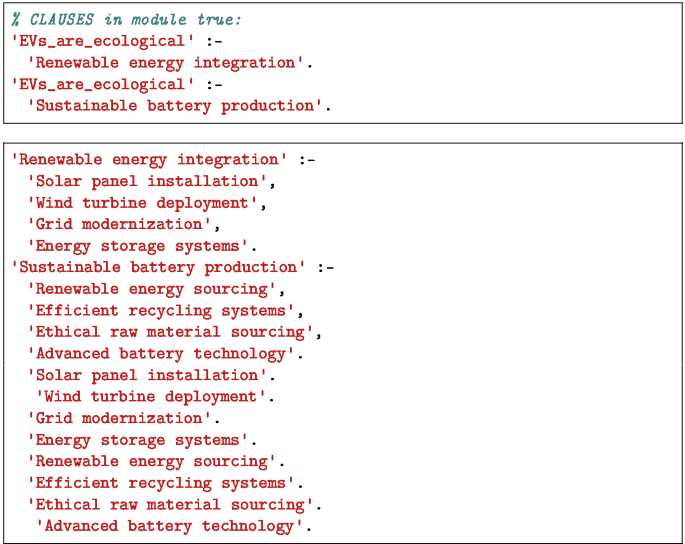
Task: Click 'Energy storage systems' in rule body
Action: [x=139, y=246]
